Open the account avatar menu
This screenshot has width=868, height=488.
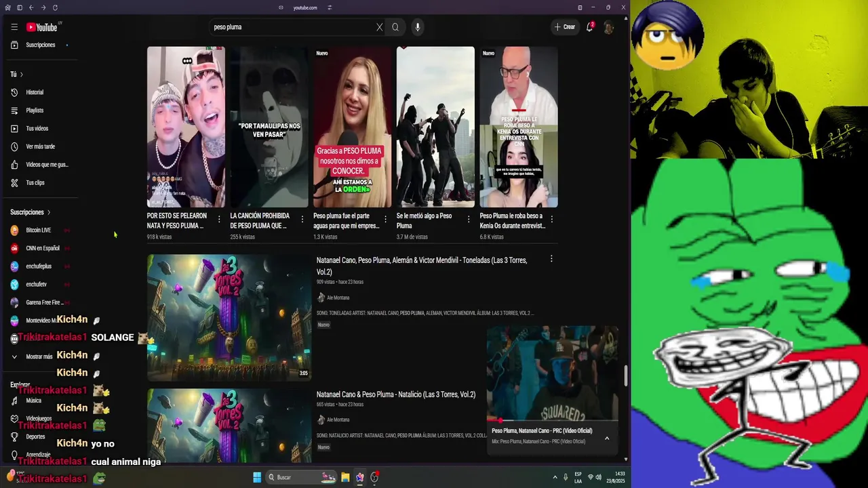609,27
